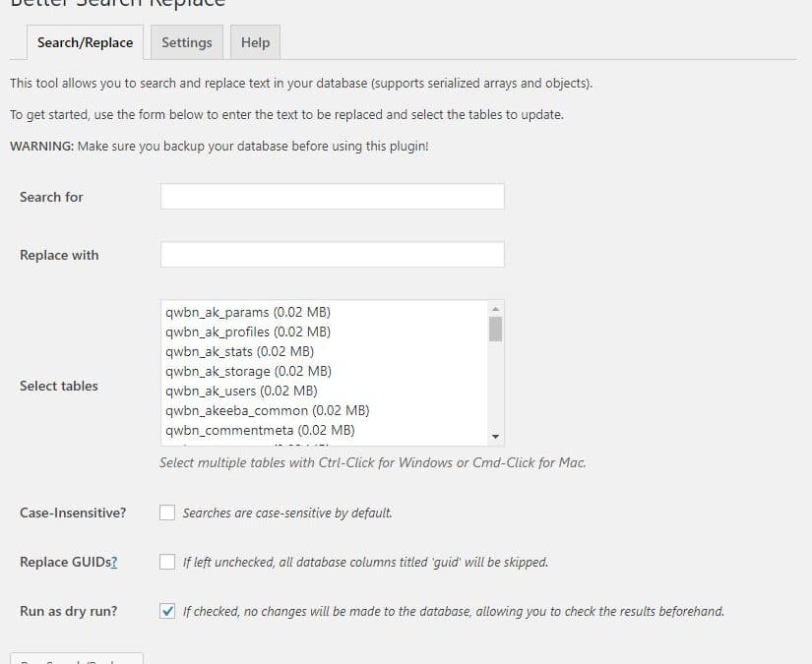Uncheck the Run as dry run checkbox

(x=167, y=611)
